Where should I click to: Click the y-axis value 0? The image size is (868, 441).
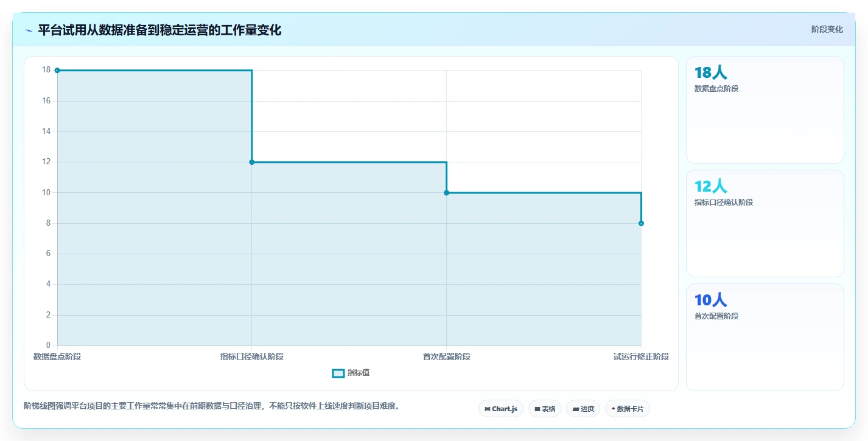coord(48,346)
